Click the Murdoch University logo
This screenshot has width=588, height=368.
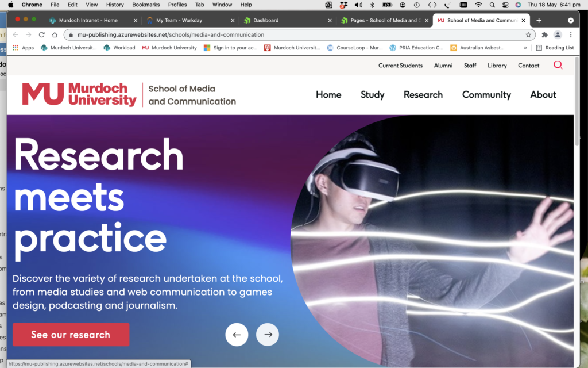tap(79, 94)
